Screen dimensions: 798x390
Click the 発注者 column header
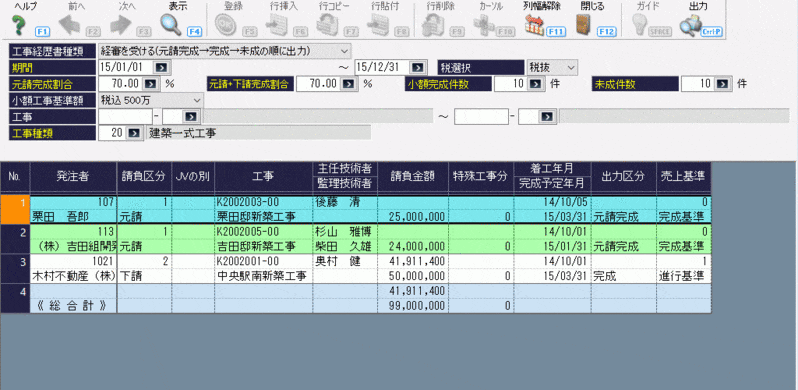pyautogui.click(x=73, y=176)
